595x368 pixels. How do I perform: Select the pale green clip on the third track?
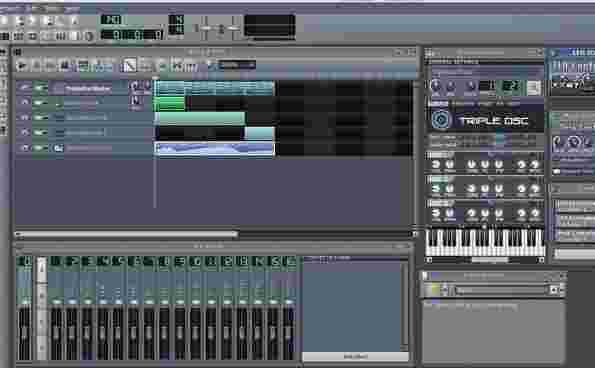[x=200, y=118]
